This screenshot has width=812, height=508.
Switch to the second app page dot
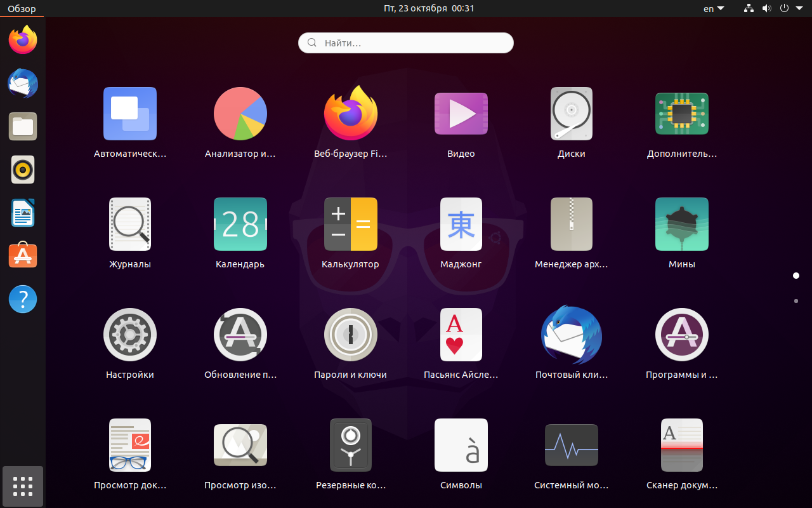click(x=796, y=301)
